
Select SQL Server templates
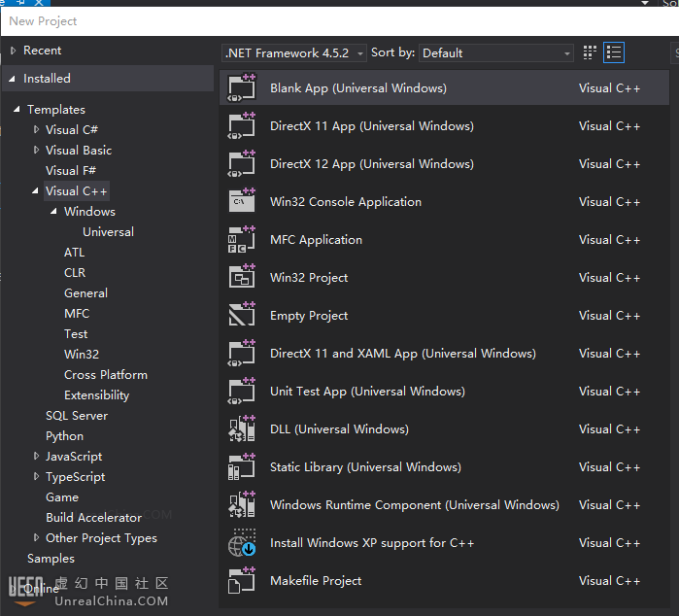click(x=77, y=416)
